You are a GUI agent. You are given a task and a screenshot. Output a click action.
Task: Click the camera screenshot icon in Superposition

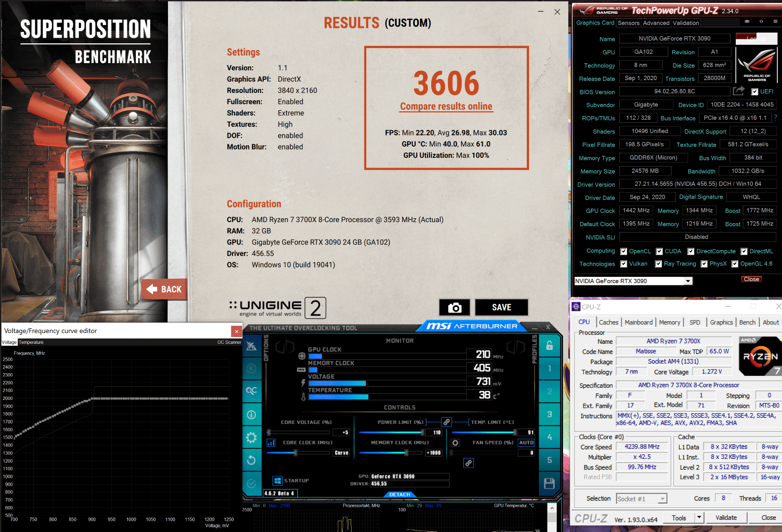(454, 308)
